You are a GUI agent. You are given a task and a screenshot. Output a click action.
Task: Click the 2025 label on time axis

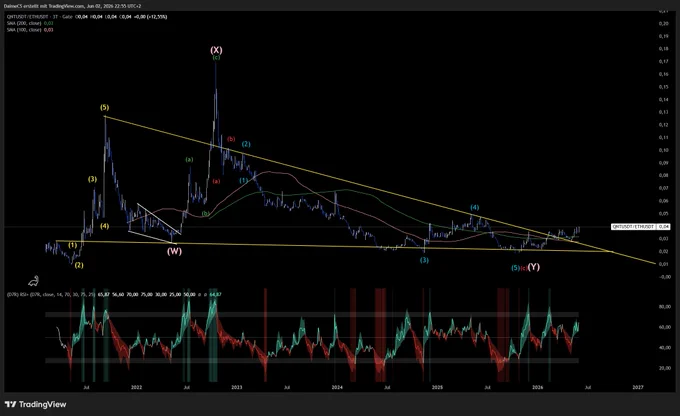437,387
